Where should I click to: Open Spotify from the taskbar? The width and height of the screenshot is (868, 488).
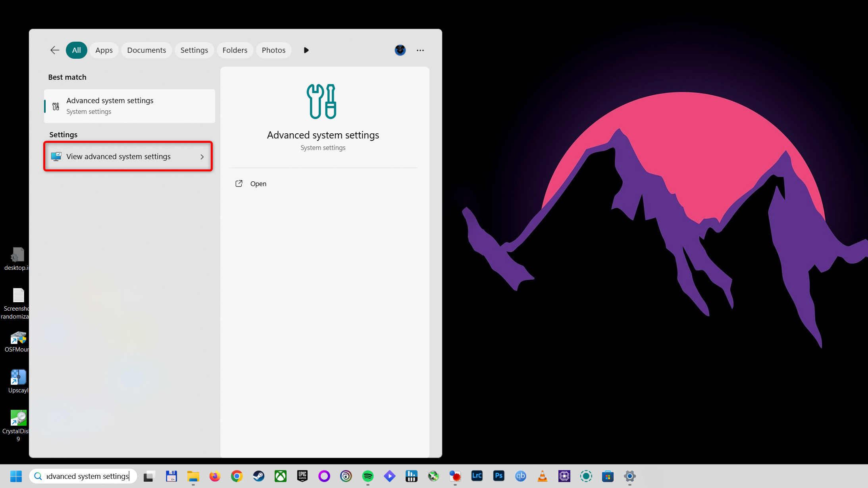[368, 476]
